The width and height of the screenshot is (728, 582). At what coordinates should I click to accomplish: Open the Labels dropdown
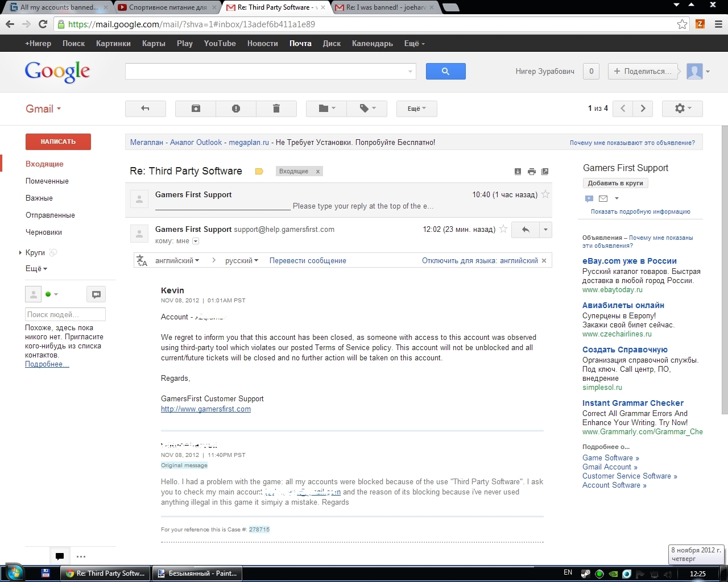[x=367, y=109]
